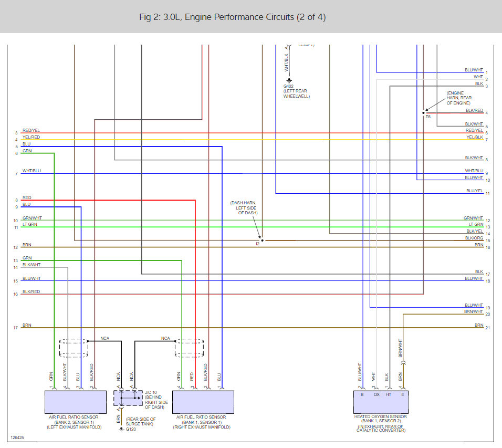The height and width of the screenshot is (448, 502).
Task: Click the 'BLK' label at right pin 17
Action: pos(479,272)
